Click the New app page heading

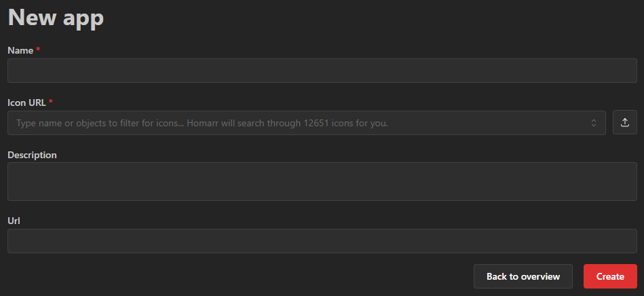[56, 18]
